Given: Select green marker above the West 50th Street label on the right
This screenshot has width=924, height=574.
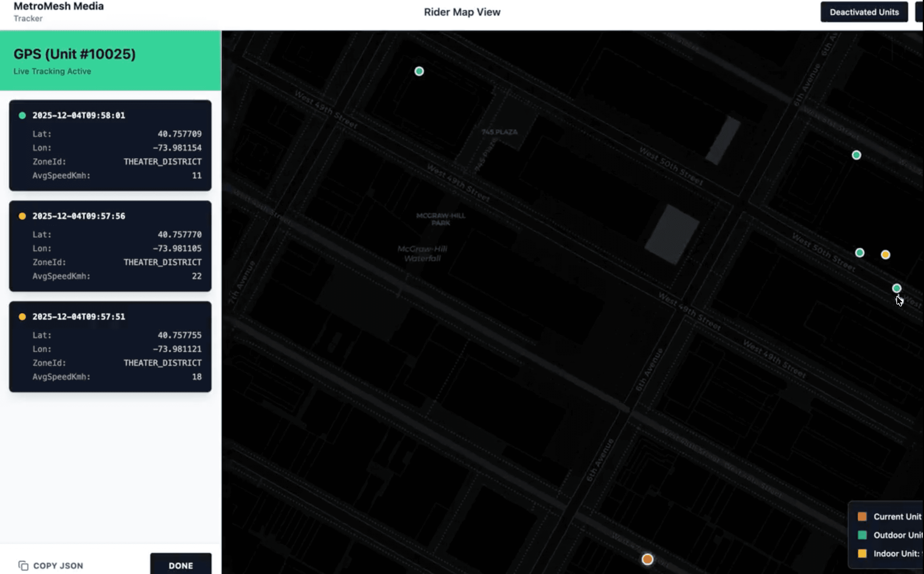Looking at the screenshot, I should pos(856,155).
